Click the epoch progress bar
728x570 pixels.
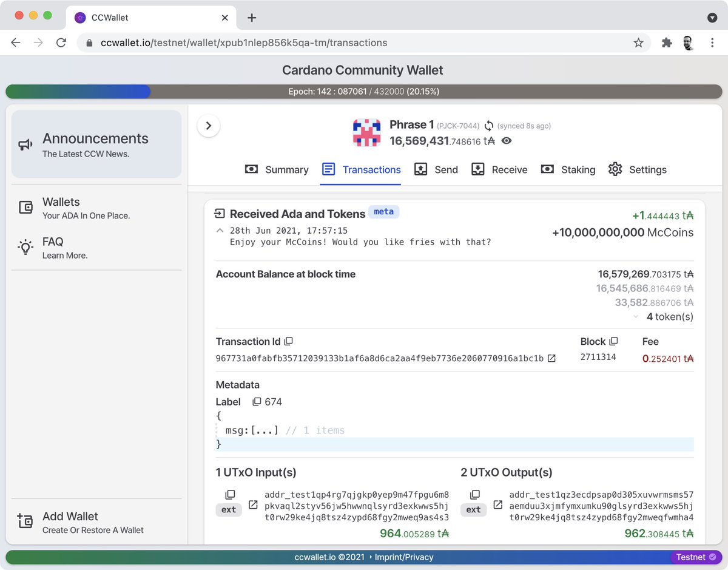point(364,92)
